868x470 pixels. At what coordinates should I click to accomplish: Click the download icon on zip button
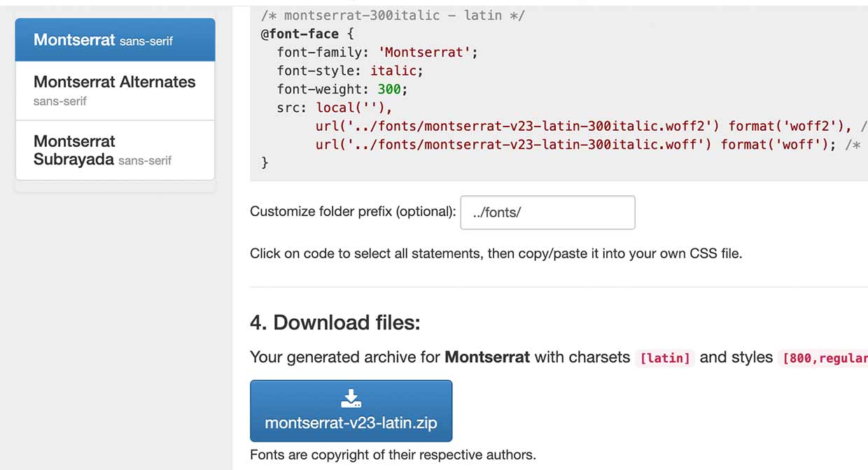[x=351, y=399]
